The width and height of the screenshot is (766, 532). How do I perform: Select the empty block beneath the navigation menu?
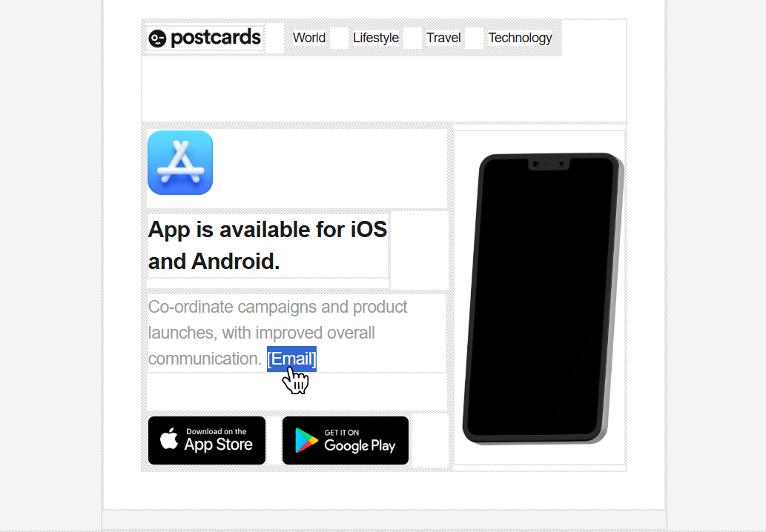384,89
